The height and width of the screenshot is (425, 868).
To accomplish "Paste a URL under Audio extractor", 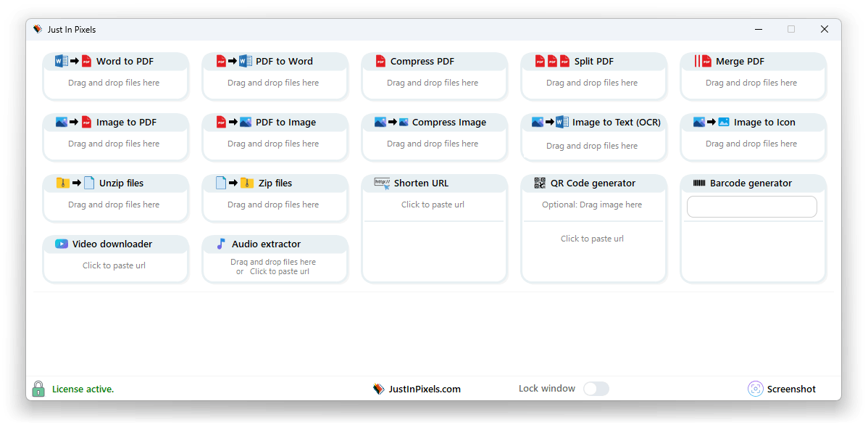I will pos(279,272).
